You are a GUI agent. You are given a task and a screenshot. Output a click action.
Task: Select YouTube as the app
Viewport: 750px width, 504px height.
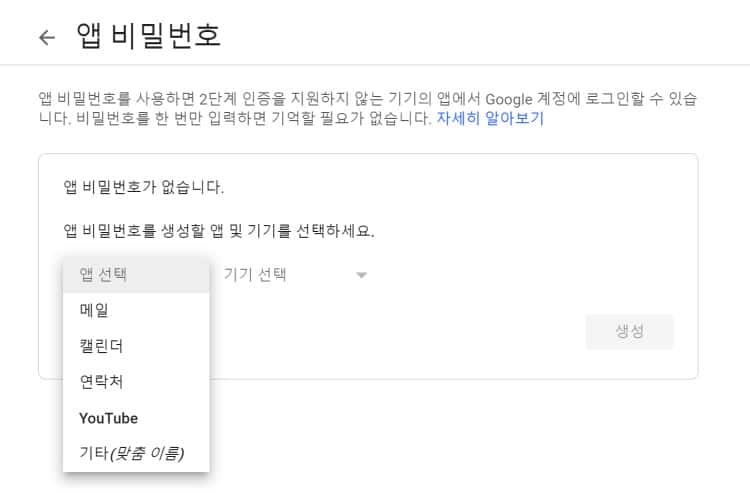click(x=108, y=418)
